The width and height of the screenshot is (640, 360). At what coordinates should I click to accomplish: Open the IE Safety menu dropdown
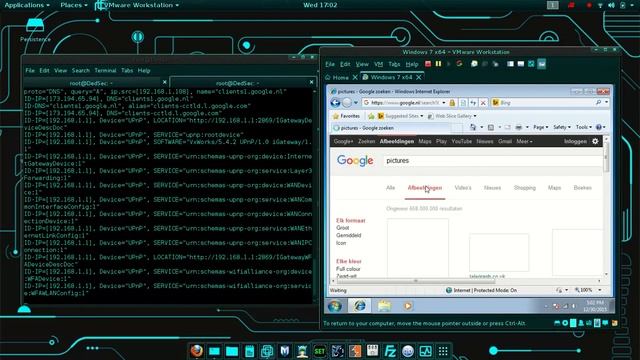point(562,127)
